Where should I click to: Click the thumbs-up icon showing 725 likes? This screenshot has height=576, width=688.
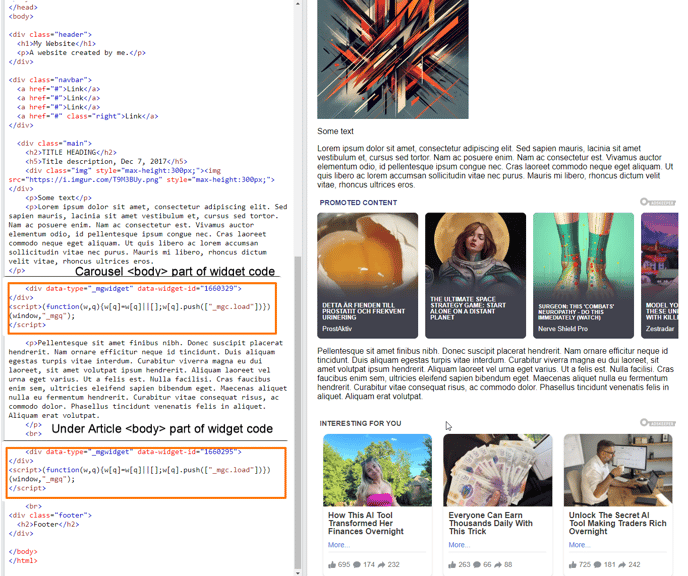pos(573,565)
